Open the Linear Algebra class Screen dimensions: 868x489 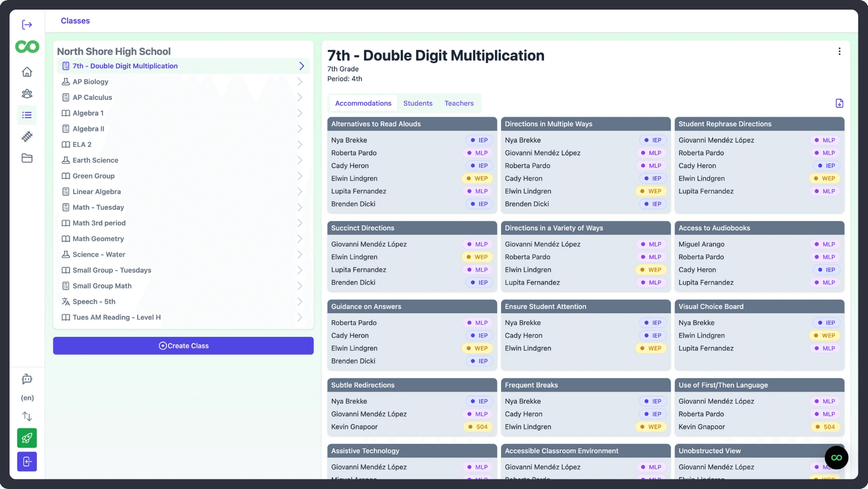pyautogui.click(x=183, y=192)
